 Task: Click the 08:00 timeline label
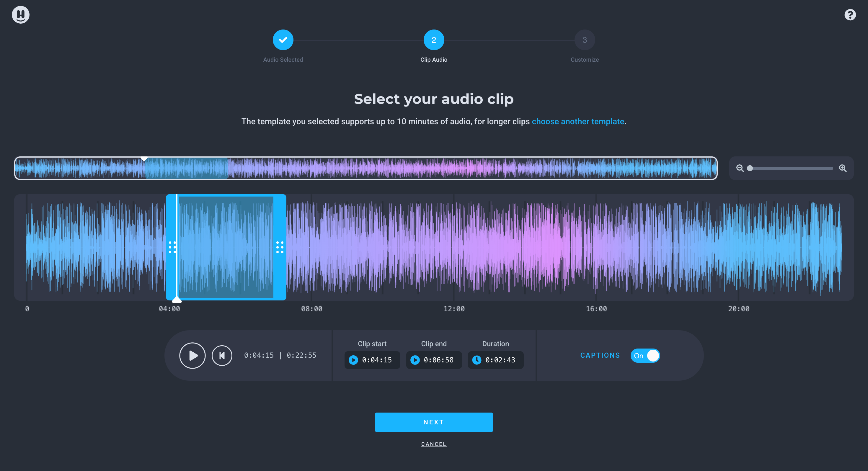point(311,309)
